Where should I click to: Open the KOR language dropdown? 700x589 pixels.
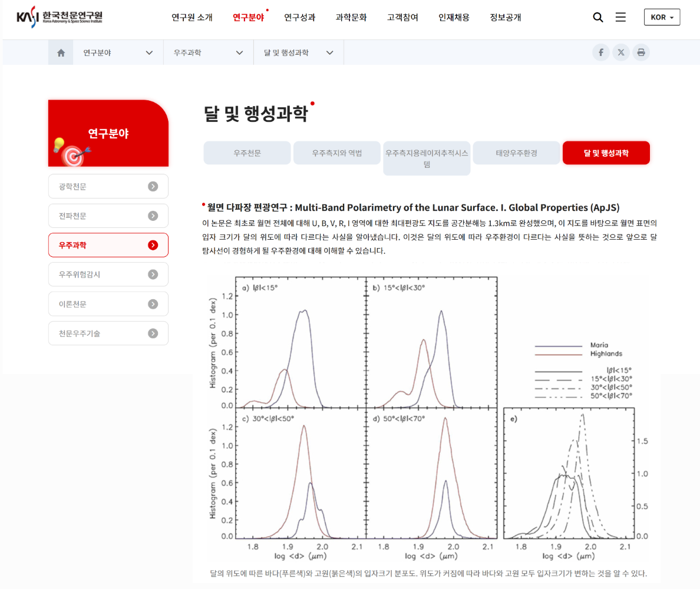tap(662, 17)
